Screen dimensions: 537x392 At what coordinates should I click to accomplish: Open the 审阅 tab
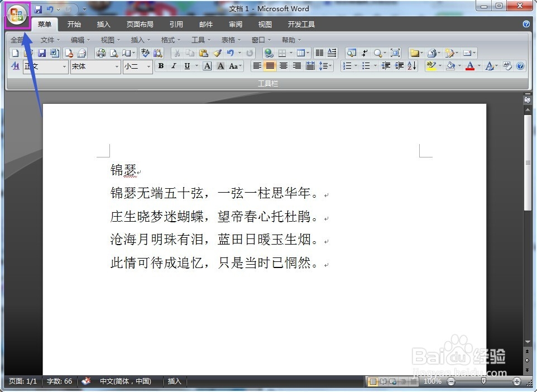[x=235, y=25]
